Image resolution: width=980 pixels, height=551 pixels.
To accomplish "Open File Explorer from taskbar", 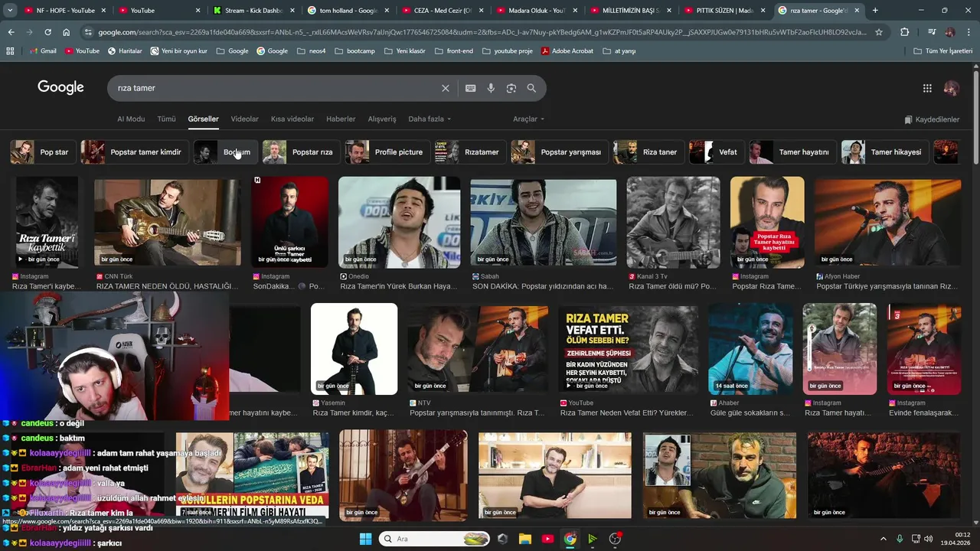I will coord(525,539).
